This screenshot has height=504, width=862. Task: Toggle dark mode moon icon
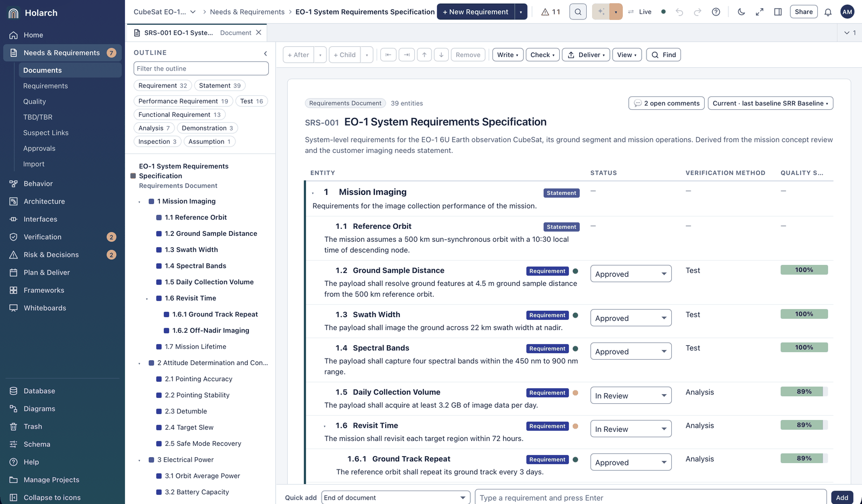[741, 12]
